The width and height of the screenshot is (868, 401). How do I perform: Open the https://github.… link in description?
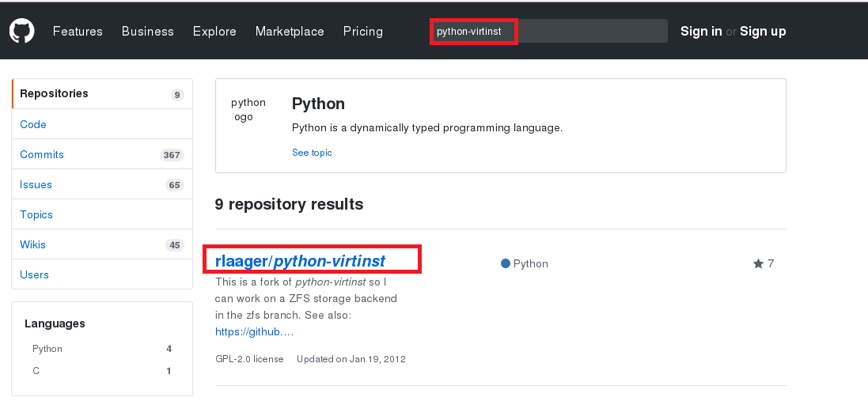[x=254, y=332]
